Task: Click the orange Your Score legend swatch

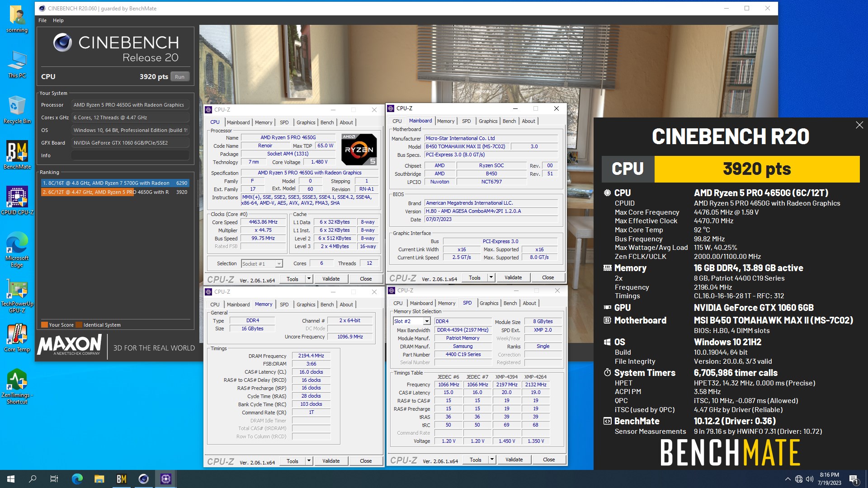Action: pyautogui.click(x=44, y=325)
